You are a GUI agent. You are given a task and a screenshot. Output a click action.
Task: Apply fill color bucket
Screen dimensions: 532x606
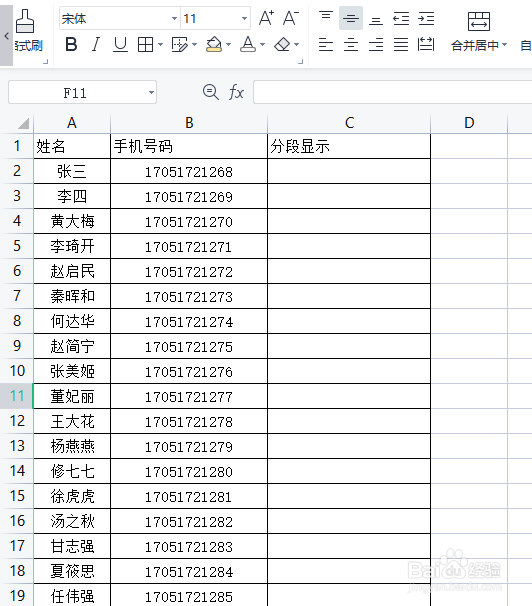[214, 44]
